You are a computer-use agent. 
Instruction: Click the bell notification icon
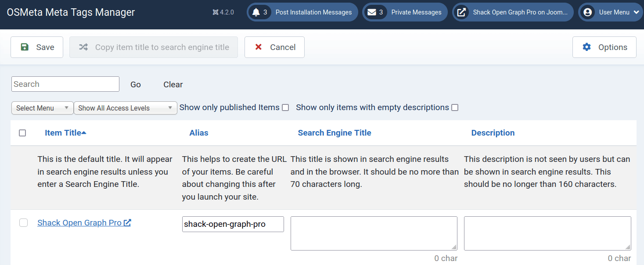coord(256,12)
